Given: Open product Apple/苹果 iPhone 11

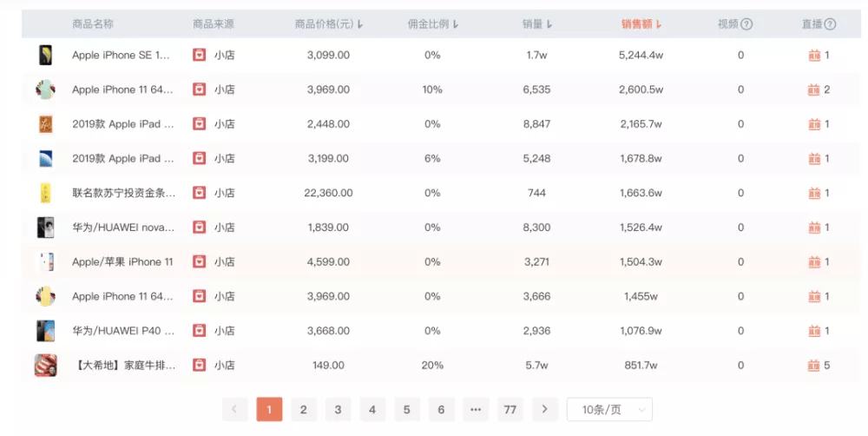Looking at the screenshot, I should (x=122, y=261).
